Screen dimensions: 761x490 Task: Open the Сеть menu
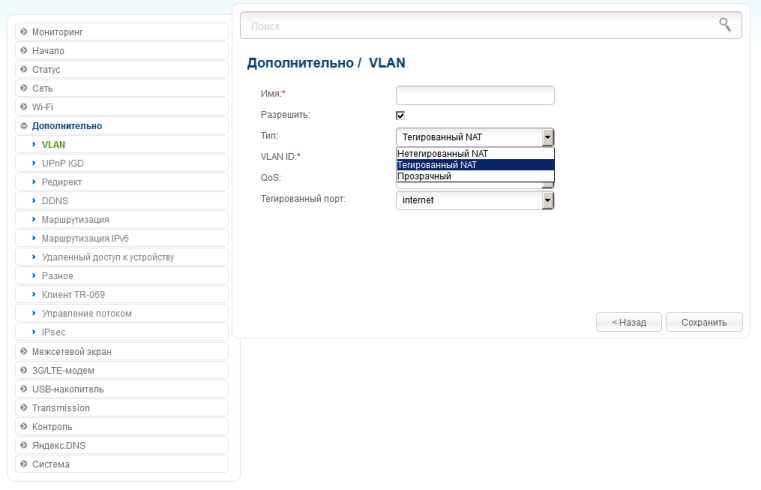[122, 88]
